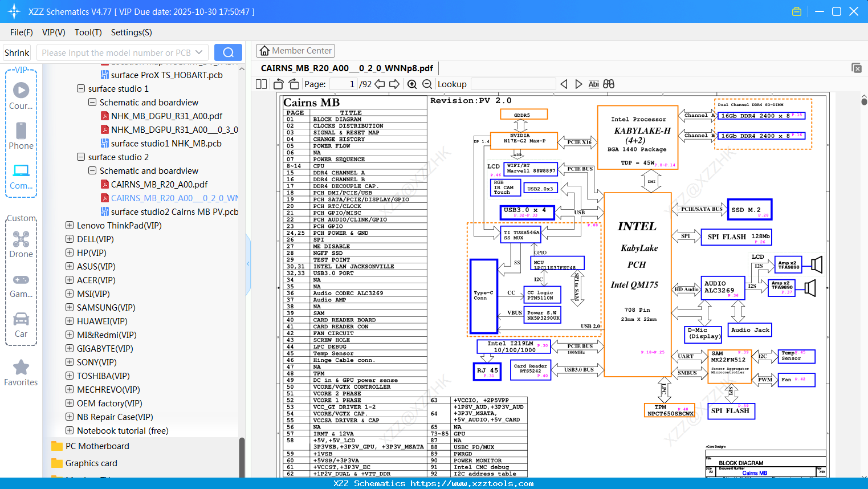The image size is (868, 489).
Task: Zoom out of the schematic
Action: (x=427, y=84)
